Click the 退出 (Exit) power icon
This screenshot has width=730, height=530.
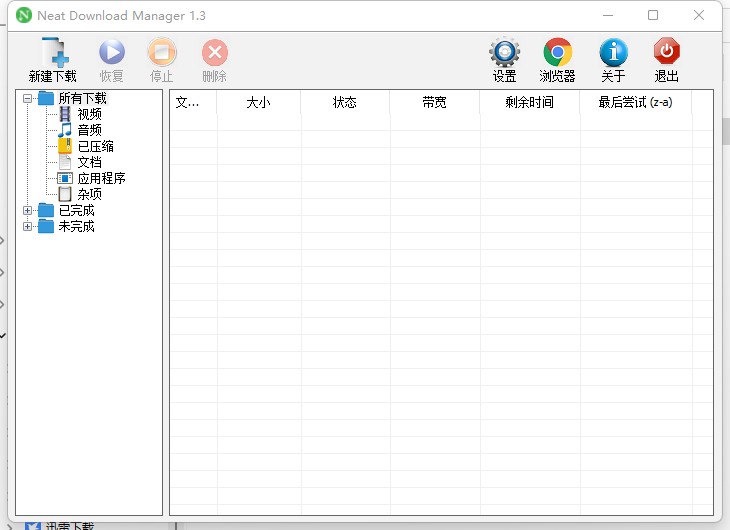click(666, 51)
